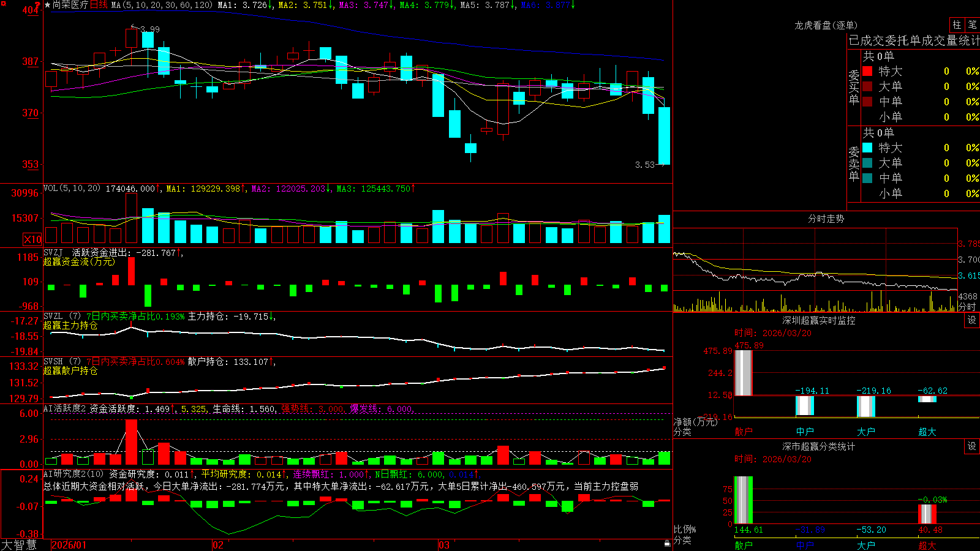Click the 散户 bar showing 475.89
Viewport: 980px width, 551px height.
pos(743,373)
